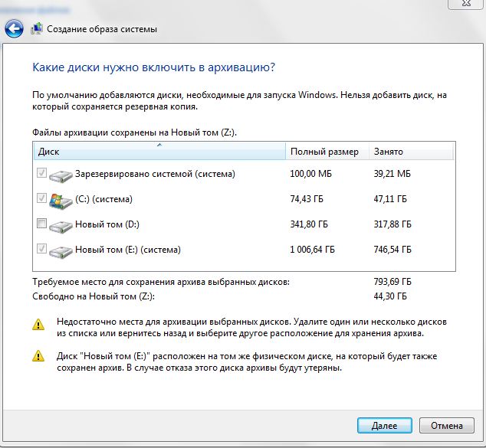486x448 pixels.
Task: Click the drive icon for the system-reserved partition
Action: (61, 175)
